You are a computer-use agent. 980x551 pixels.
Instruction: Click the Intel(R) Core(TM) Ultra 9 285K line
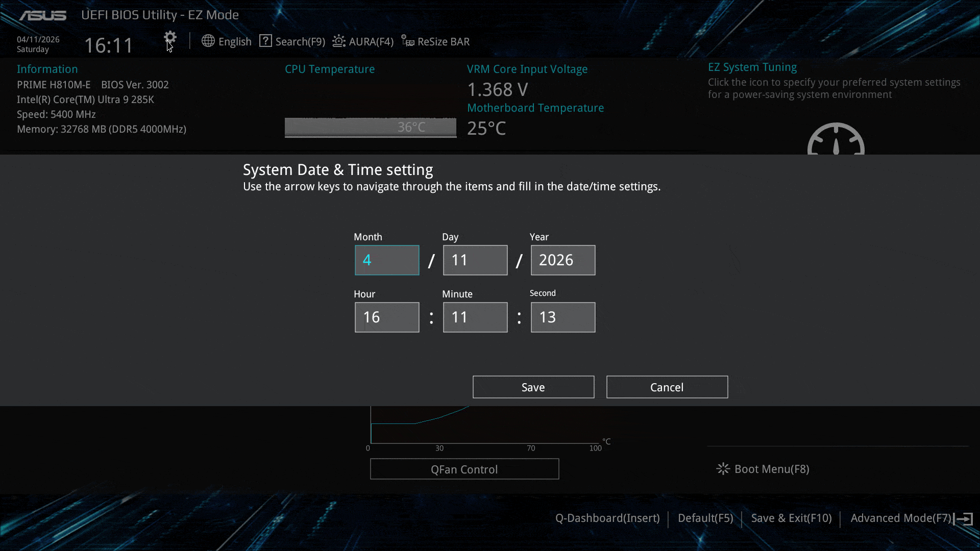[x=85, y=99]
